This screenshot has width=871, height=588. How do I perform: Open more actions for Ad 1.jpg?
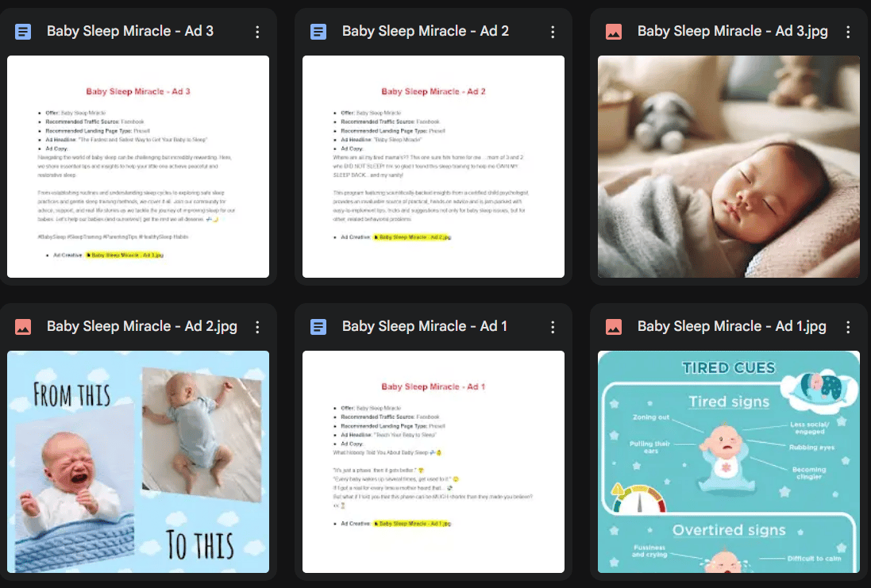pyautogui.click(x=848, y=327)
